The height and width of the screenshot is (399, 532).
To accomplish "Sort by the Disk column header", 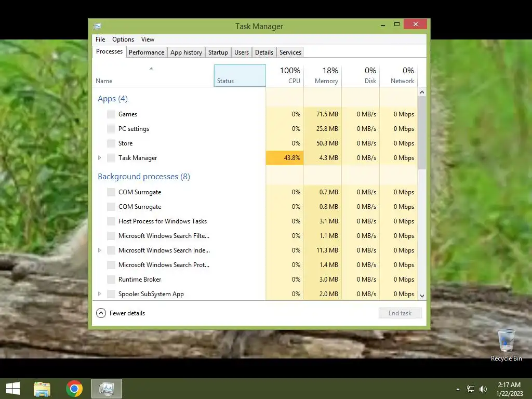I will point(361,76).
